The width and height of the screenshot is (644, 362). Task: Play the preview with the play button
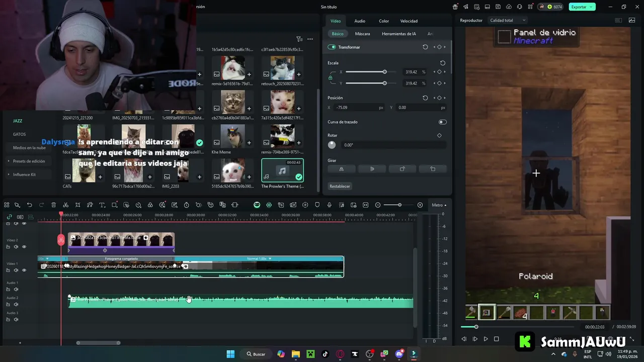click(x=486, y=339)
